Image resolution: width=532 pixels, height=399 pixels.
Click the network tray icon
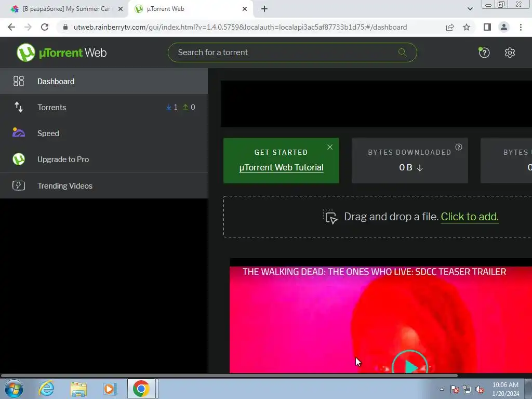tap(467, 389)
